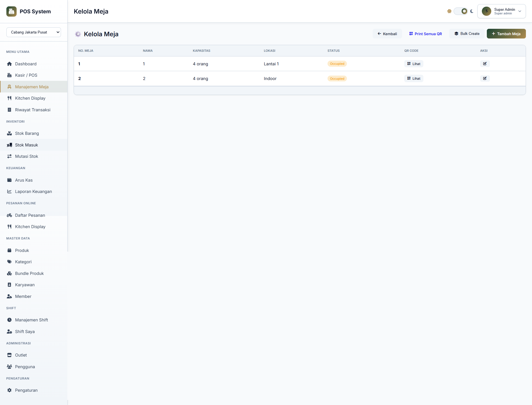Image resolution: width=532 pixels, height=405 pixels.
Task: Click the Occupied status badge for table 2
Action: 337,78
